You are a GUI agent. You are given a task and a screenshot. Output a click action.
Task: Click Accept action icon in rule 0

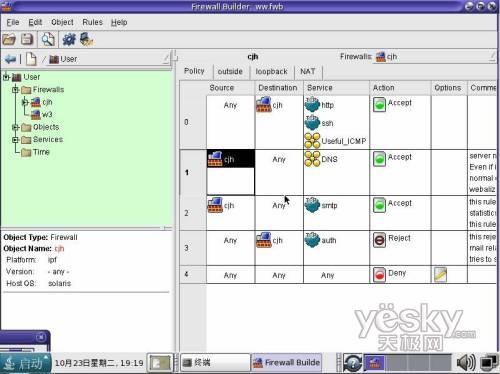coord(379,104)
